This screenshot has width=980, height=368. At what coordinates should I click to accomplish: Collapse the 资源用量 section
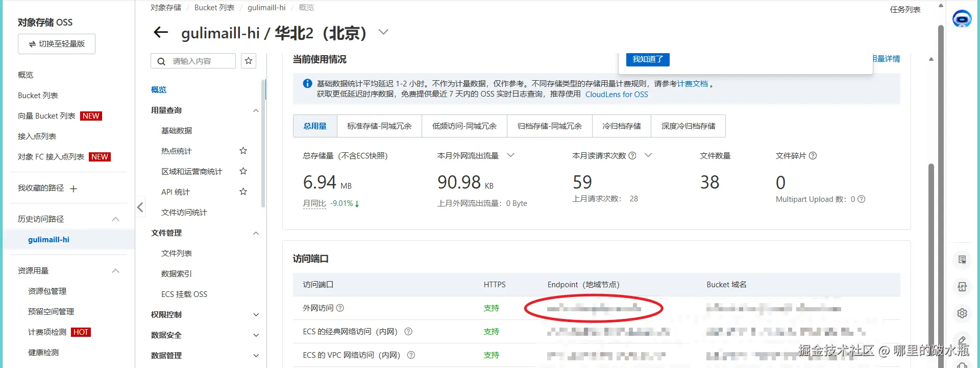pyautogui.click(x=116, y=271)
